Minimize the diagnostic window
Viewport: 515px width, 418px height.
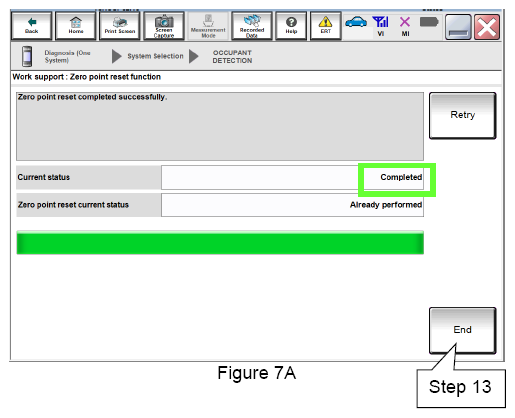[x=458, y=27]
